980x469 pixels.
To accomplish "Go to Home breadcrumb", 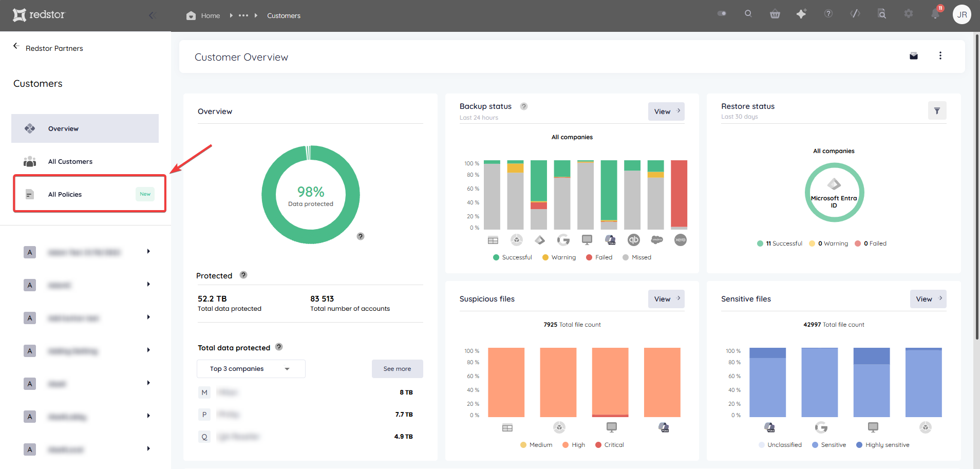I will [x=203, y=15].
